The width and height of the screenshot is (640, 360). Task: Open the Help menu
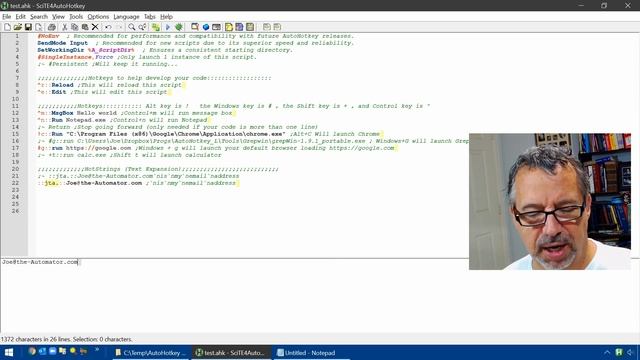pos(166,17)
